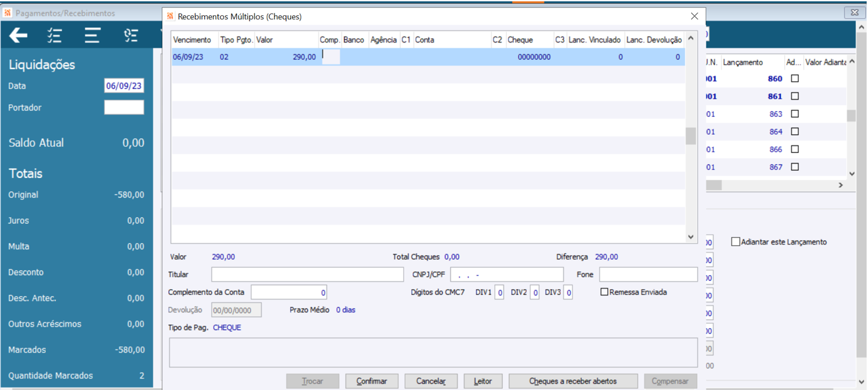Image resolution: width=868 pixels, height=390 pixels.
Task: Focus the Titular input field
Action: 307,274
